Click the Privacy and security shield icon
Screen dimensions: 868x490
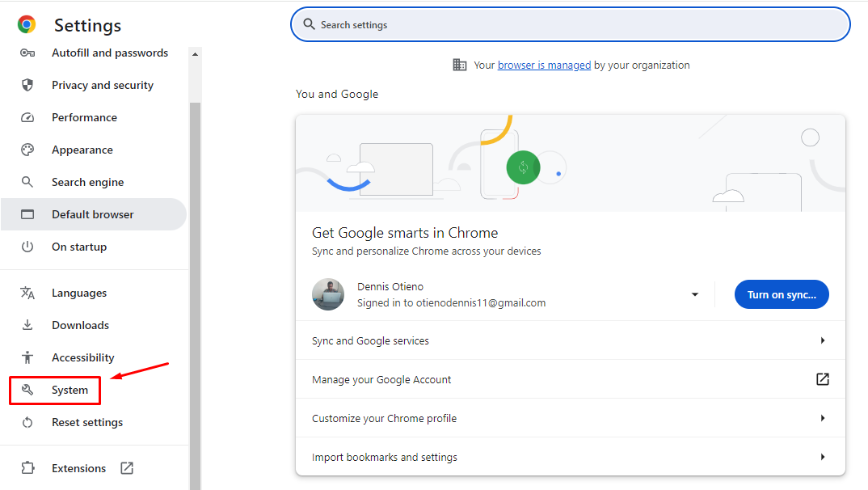(27, 85)
